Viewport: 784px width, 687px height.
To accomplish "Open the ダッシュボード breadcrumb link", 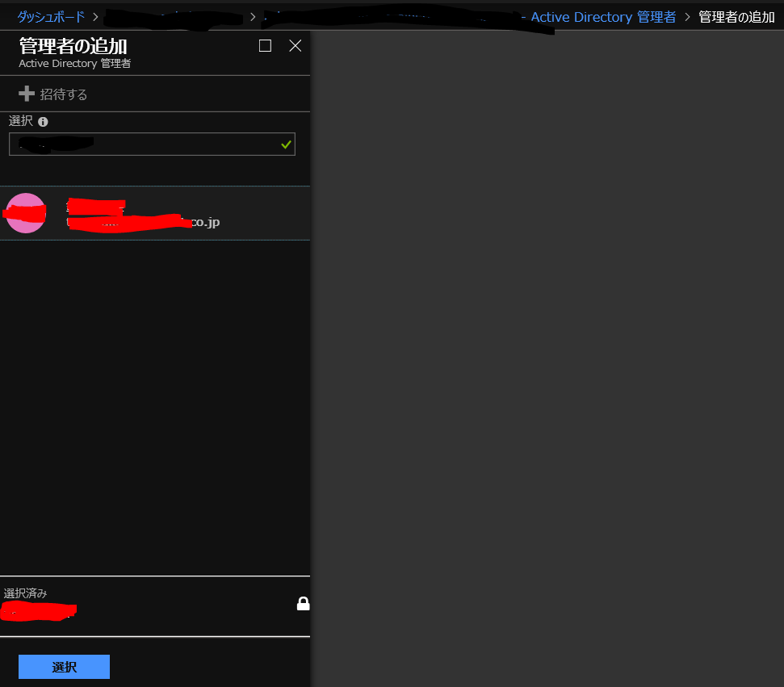I will pos(51,17).
